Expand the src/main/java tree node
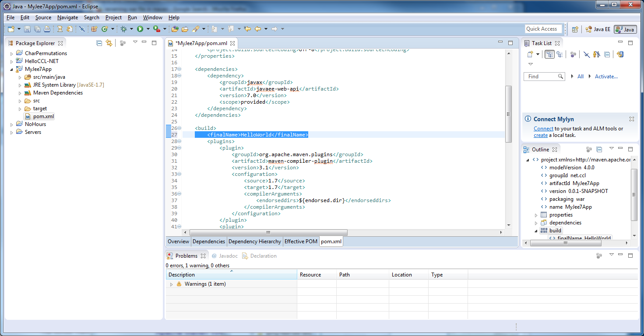 pos(20,77)
